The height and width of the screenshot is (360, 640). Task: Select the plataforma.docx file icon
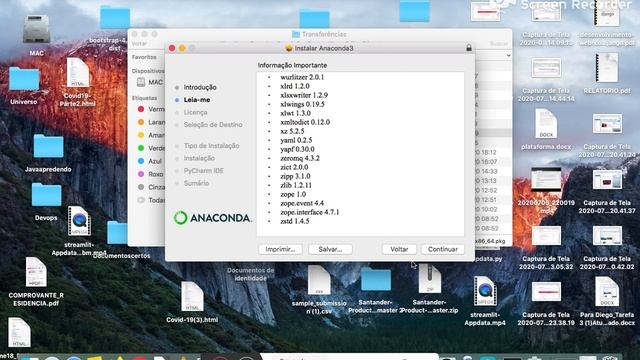546,124
